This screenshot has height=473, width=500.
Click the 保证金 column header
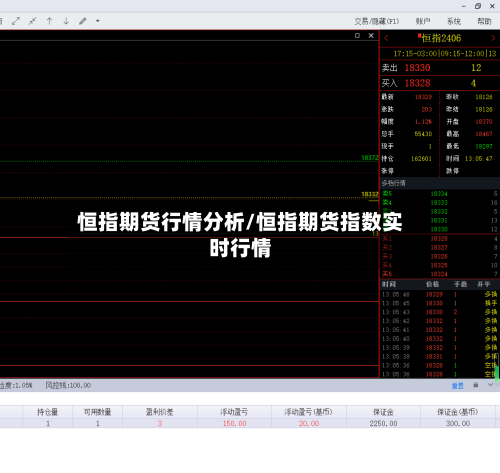pyautogui.click(x=383, y=412)
